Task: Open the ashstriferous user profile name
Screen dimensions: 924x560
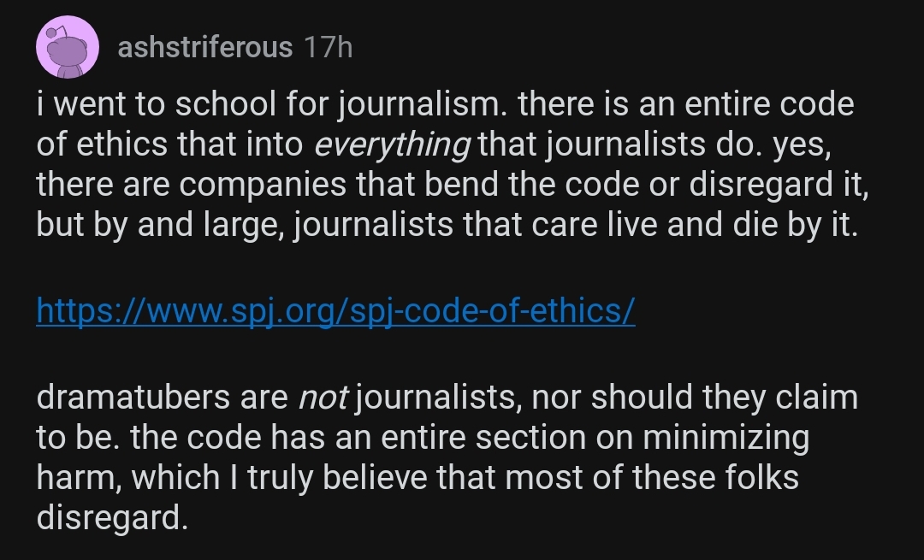Action: tap(205, 47)
